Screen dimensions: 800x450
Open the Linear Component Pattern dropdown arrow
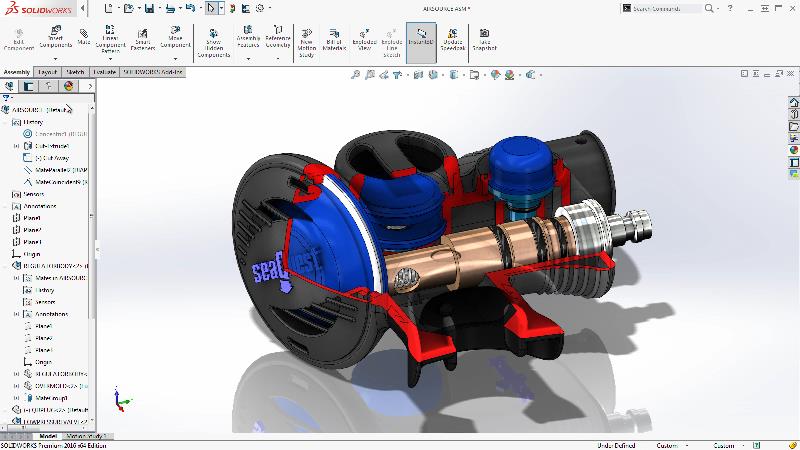click(x=110, y=59)
